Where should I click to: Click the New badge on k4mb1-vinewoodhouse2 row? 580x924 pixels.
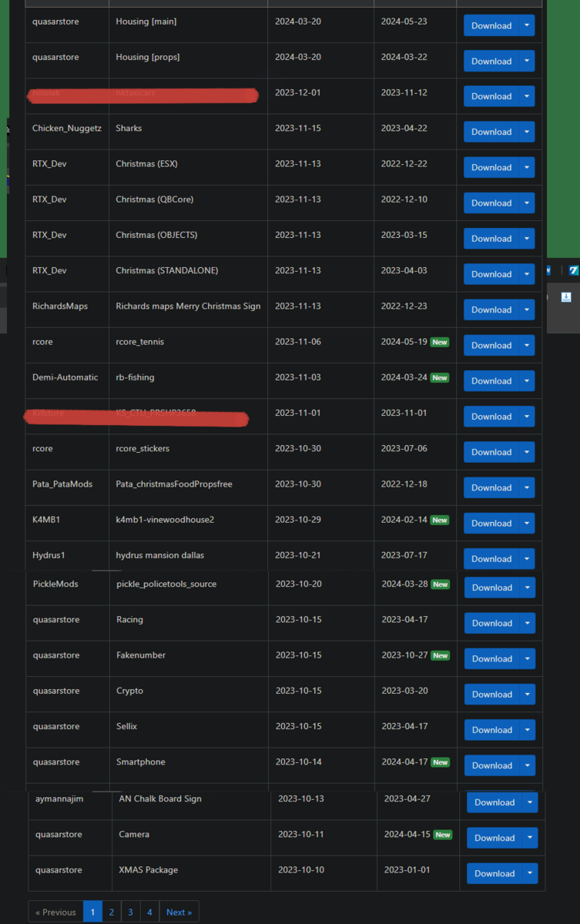[439, 520]
